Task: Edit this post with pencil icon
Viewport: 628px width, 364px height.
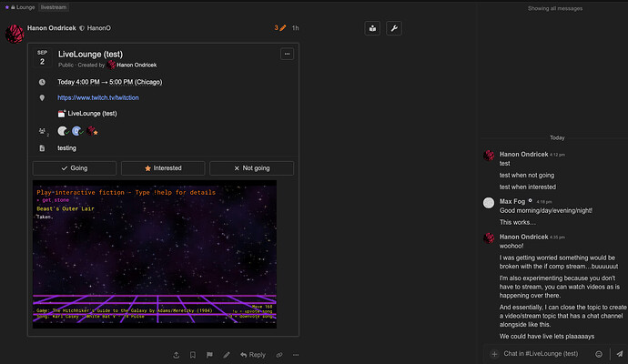Action: (x=227, y=355)
